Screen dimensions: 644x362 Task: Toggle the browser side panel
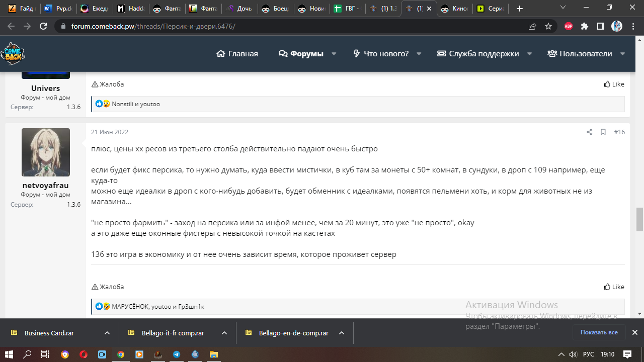click(x=601, y=26)
